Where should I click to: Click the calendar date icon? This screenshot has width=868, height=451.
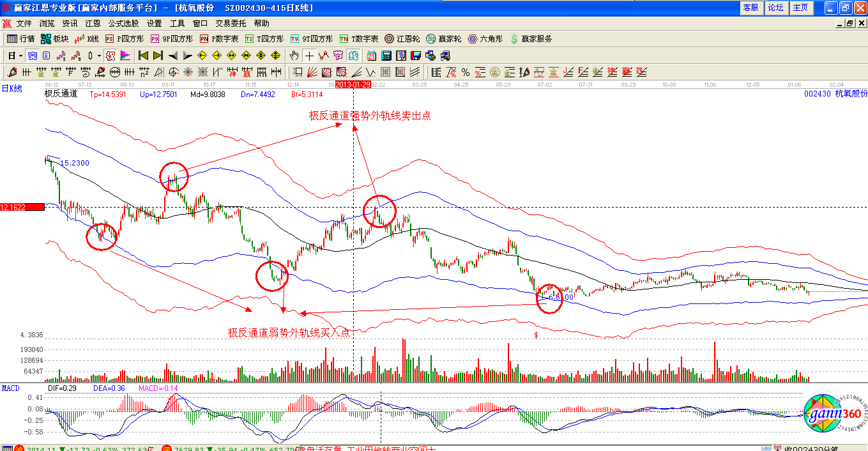(x=371, y=56)
